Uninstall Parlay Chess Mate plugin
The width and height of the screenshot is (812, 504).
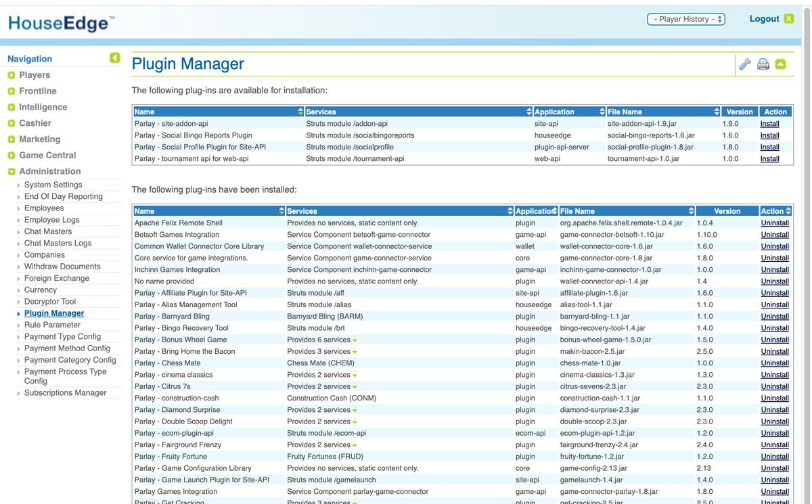coord(775,363)
